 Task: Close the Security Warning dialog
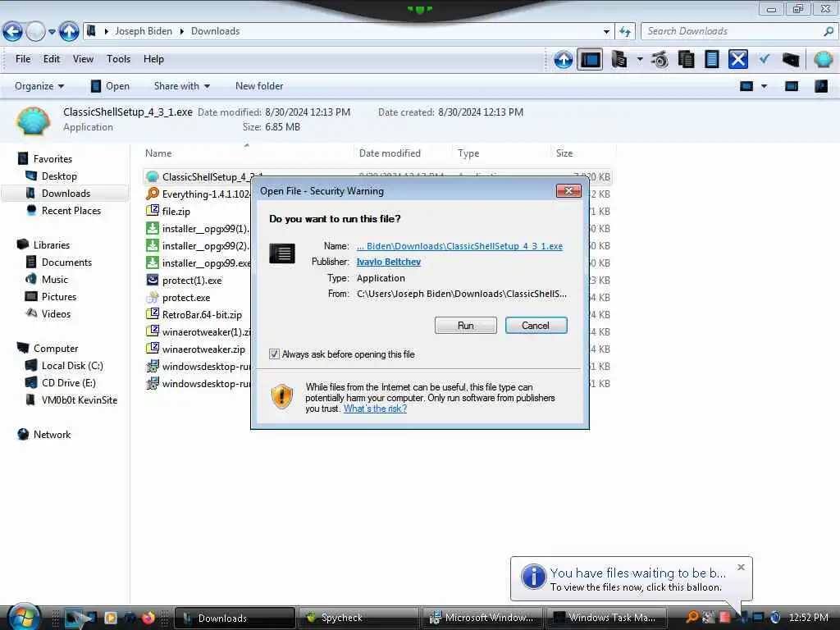click(568, 190)
